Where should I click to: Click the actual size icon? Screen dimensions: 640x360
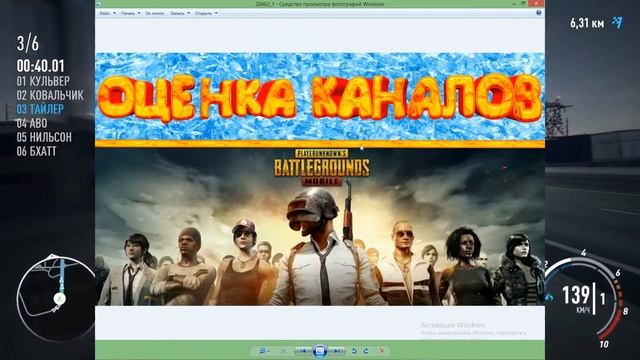(283, 351)
